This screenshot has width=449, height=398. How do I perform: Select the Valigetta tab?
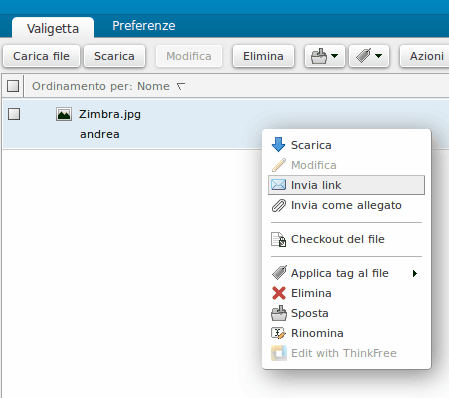click(x=53, y=28)
